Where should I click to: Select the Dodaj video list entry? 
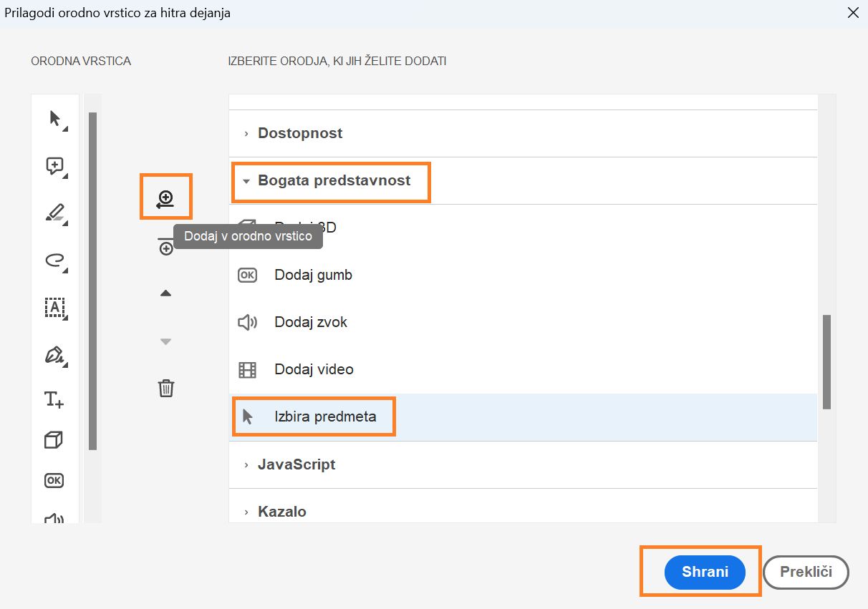click(x=314, y=369)
